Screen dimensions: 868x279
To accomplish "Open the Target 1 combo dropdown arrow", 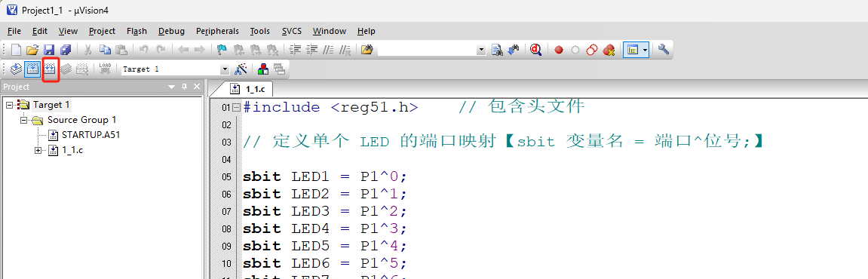I will pos(224,69).
